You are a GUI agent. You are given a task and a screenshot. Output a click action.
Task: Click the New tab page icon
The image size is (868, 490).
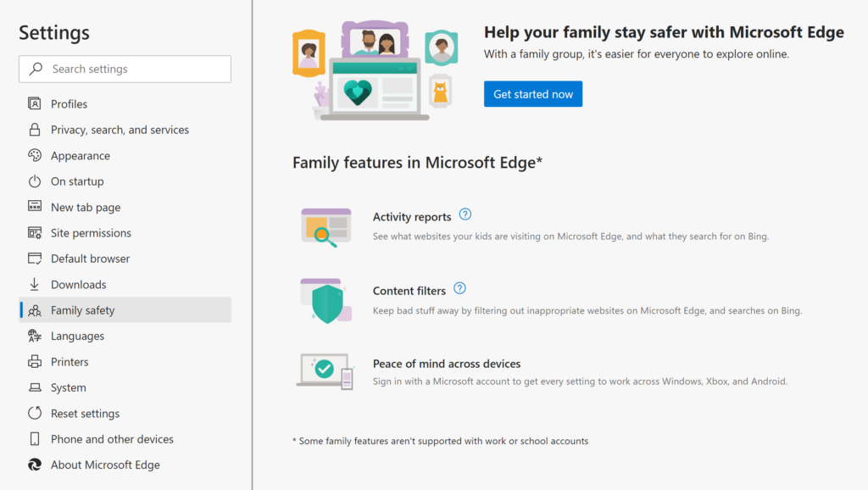[x=34, y=207]
